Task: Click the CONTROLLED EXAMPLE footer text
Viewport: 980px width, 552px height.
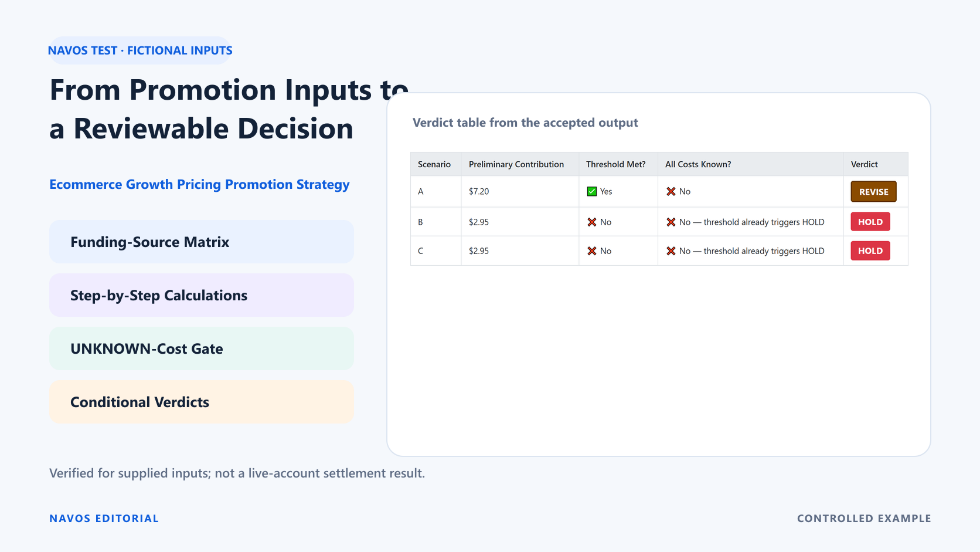Action: [864, 519]
